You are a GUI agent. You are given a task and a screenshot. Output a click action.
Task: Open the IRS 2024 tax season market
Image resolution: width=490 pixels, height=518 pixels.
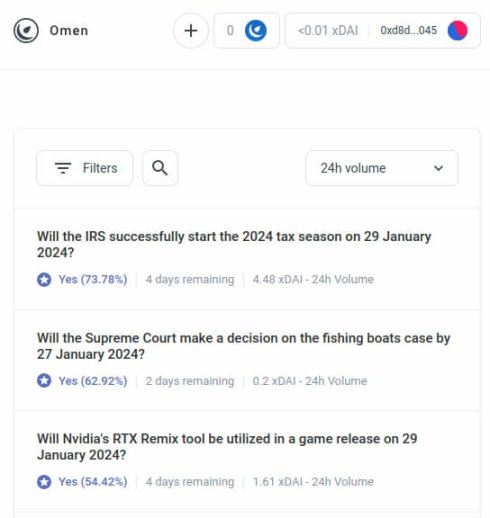tap(247, 259)
